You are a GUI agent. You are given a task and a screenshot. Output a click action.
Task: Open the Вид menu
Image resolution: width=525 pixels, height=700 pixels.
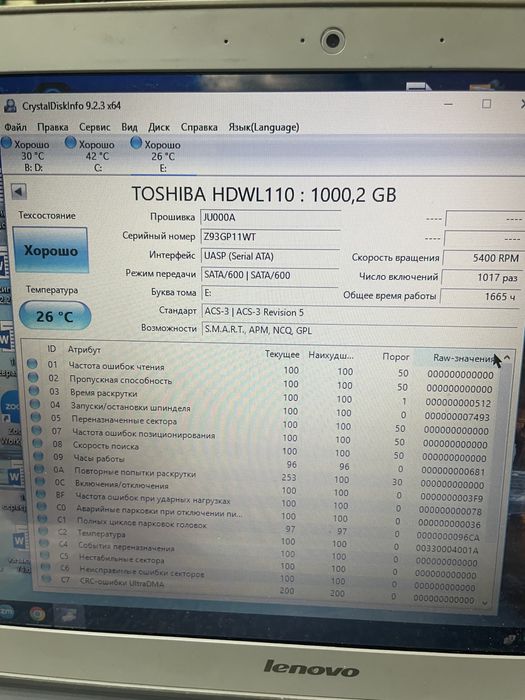[129, 127]
